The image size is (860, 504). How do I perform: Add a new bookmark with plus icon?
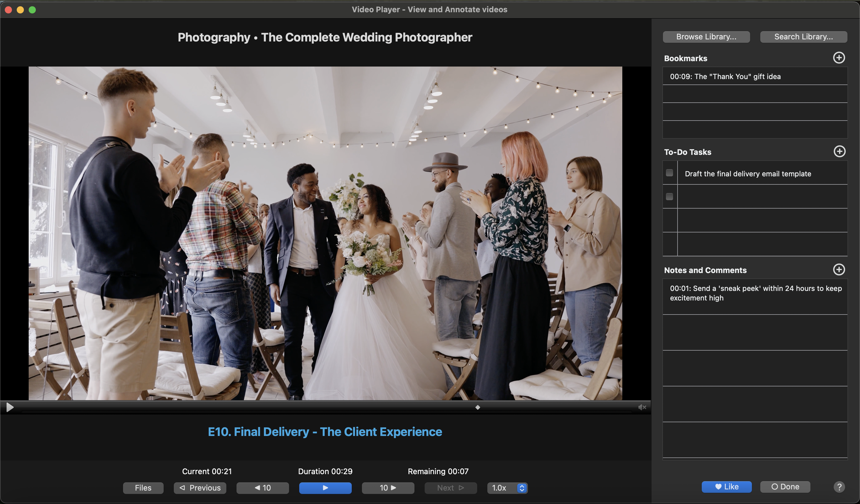click(839, 58)
